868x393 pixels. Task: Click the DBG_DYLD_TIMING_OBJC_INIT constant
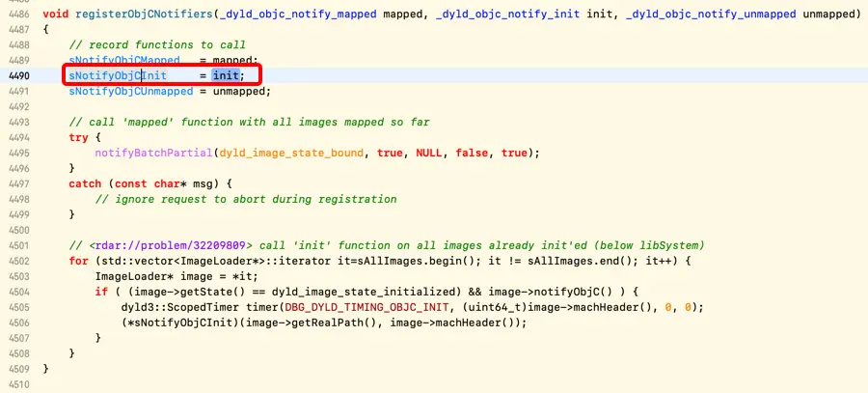point(366,307)
